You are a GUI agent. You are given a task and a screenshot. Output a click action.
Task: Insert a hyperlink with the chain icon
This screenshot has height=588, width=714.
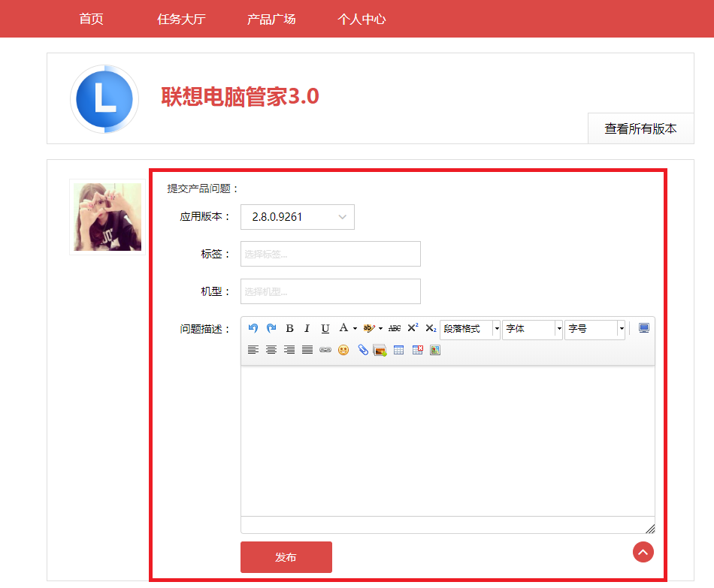(x=325, y=350)
